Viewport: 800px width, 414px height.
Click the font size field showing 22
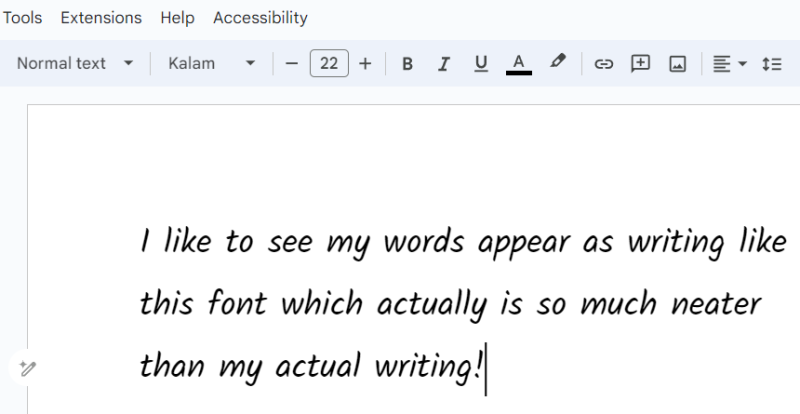[329, 63]
